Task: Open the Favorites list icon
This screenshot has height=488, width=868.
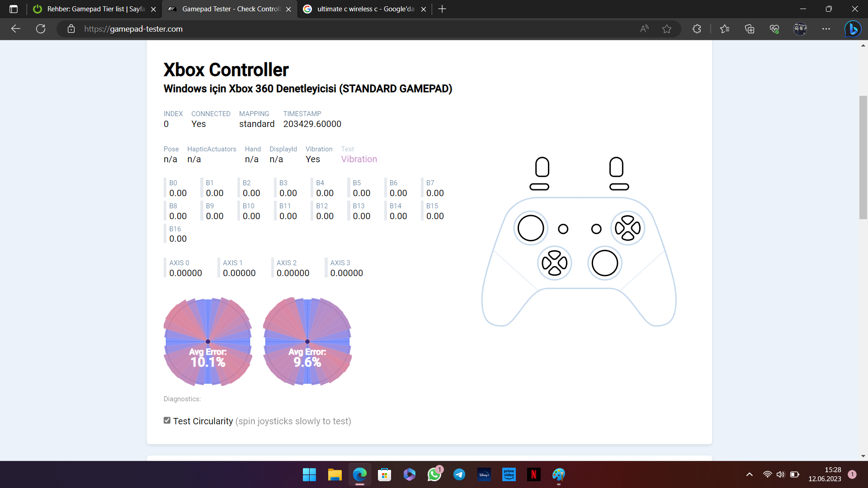Action: coord(725,29)
